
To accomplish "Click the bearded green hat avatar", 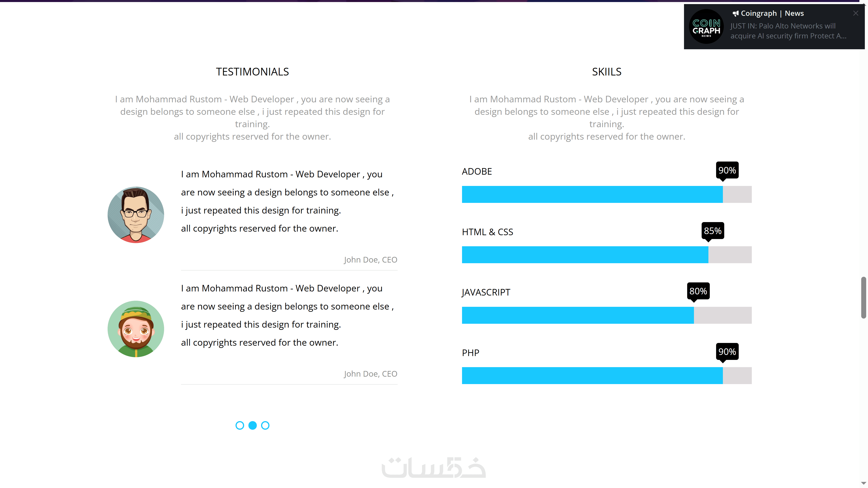I will (136, 329).
